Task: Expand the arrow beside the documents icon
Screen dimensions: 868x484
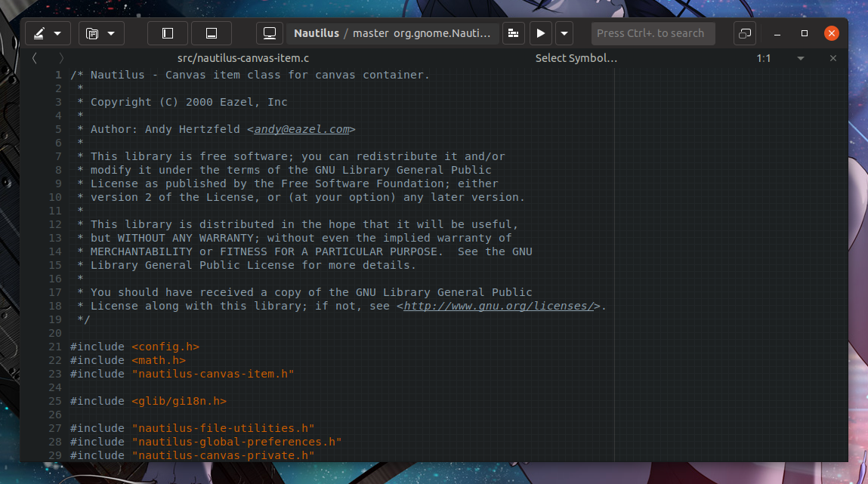Action: tap(111, 34)
